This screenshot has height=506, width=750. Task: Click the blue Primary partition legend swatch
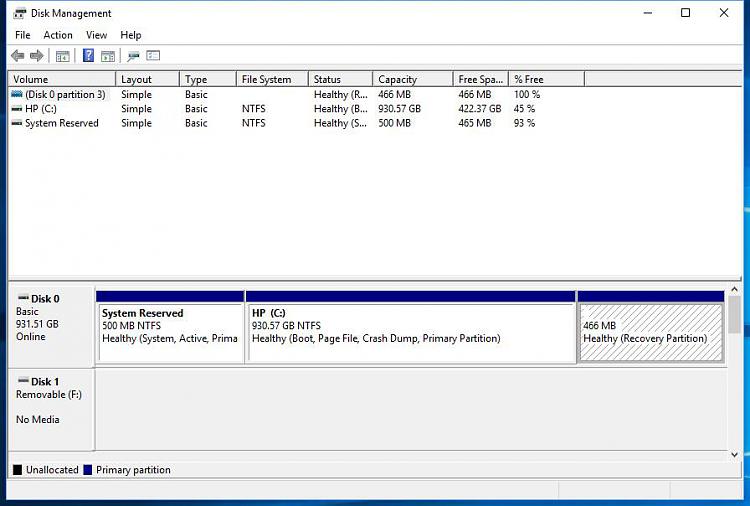[x=88, y=470]
